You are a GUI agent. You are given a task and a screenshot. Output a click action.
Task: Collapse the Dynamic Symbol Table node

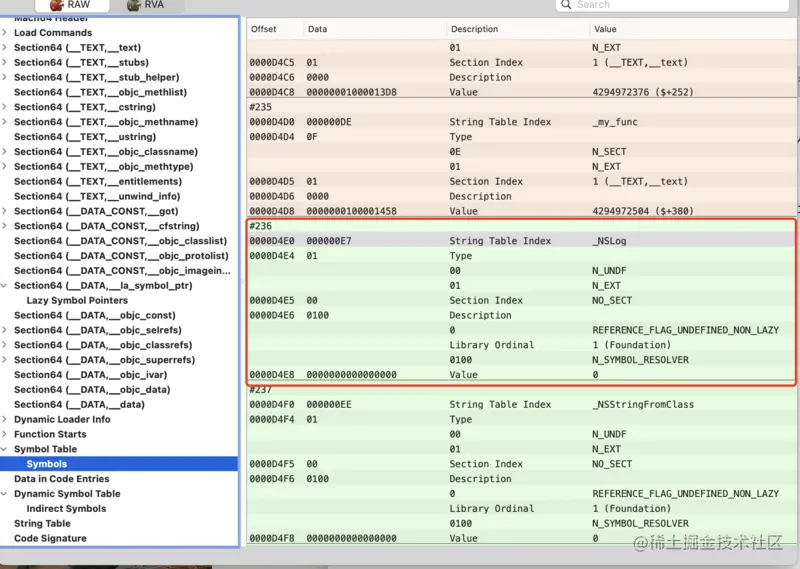point(5,493)
